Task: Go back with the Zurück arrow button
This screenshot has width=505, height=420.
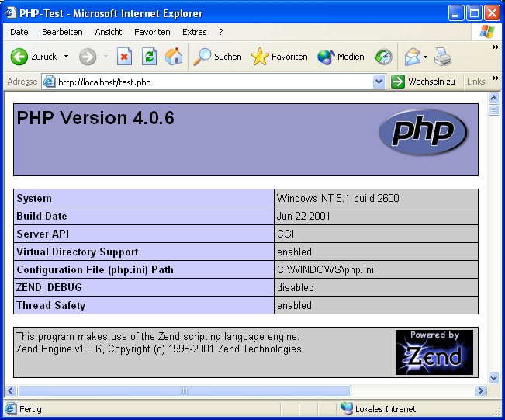Action: click(33, 57)
